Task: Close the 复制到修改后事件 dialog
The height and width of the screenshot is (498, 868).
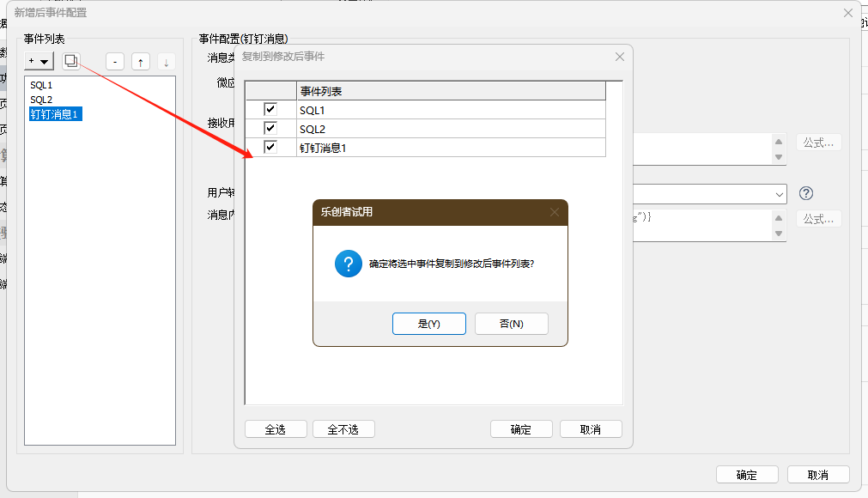Action: pyautogui.click(x=620, y=57)
